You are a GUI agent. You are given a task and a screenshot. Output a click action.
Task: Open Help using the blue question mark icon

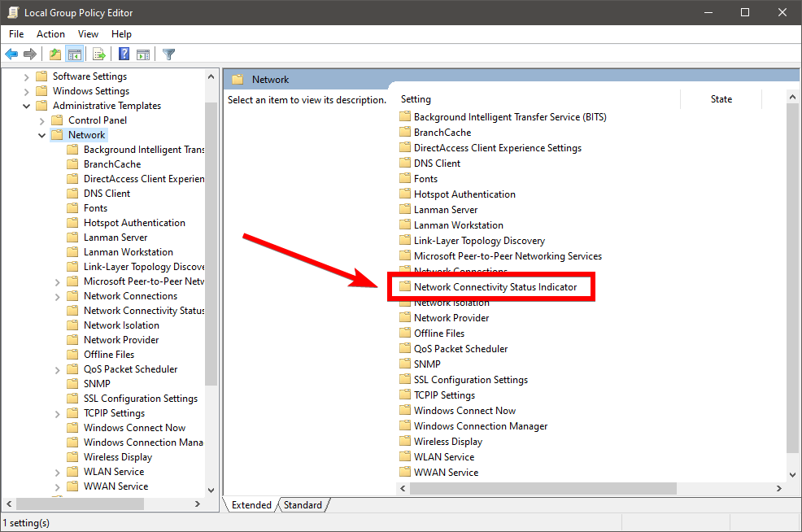pyautogui.click(x=124, y=55)
